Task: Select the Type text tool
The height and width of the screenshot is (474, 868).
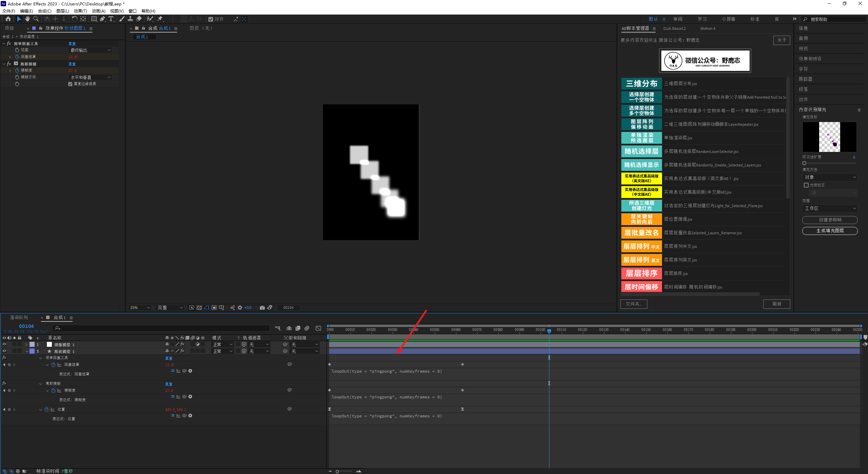Action: tap(111, 19)
